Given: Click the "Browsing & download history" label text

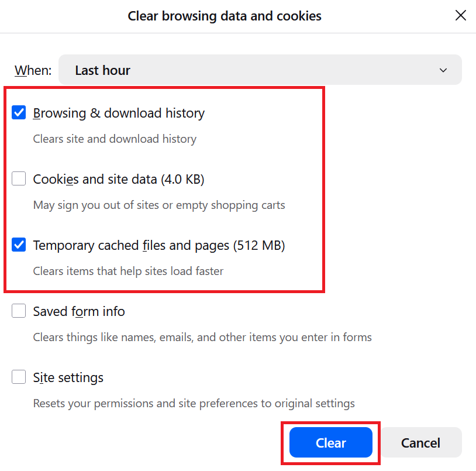Looking at the screenshot, I should coord(119,113).
